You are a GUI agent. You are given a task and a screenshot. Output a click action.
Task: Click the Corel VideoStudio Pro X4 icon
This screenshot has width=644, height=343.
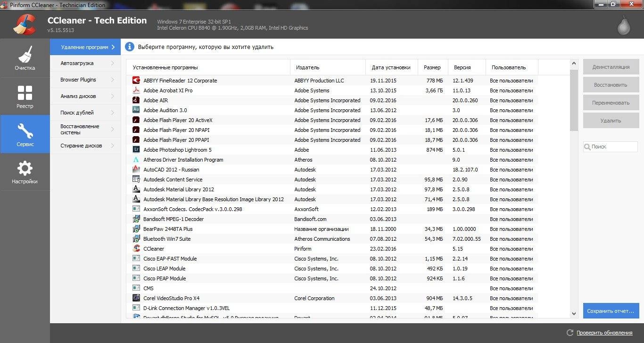136,298
